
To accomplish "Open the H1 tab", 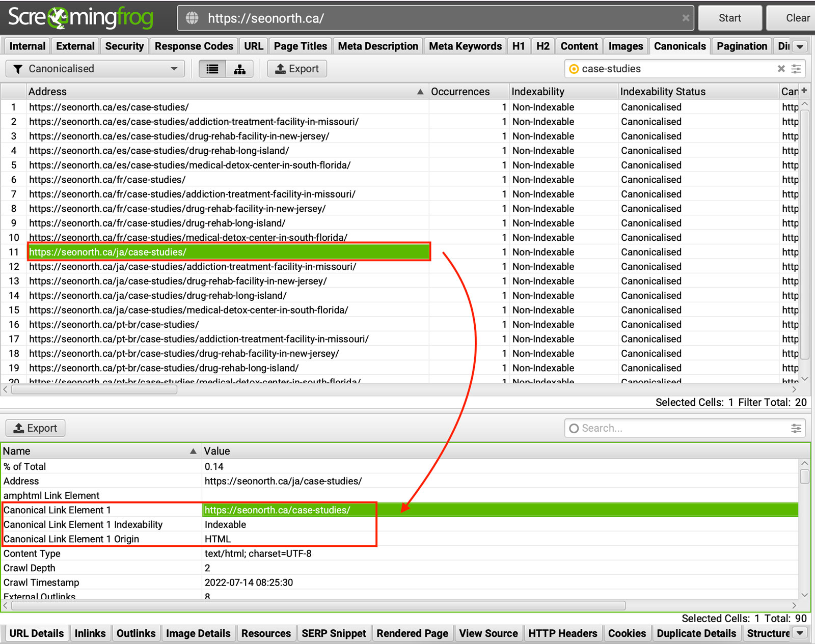I will click(519, 46).
